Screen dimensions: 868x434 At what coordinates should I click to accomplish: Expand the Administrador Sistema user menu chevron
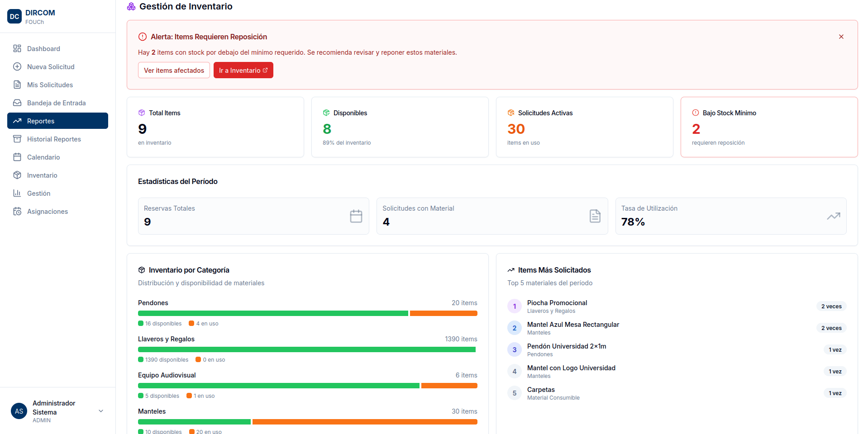tap(101, 411)
